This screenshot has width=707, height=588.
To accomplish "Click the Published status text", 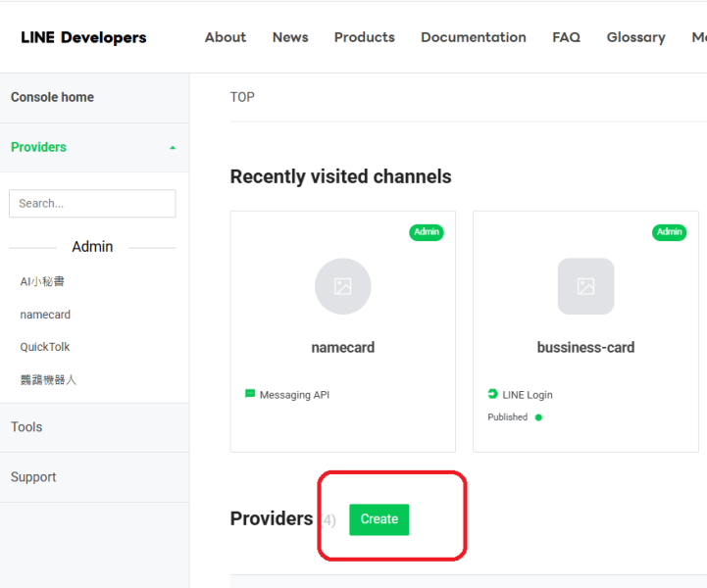I will click(507, 417).
